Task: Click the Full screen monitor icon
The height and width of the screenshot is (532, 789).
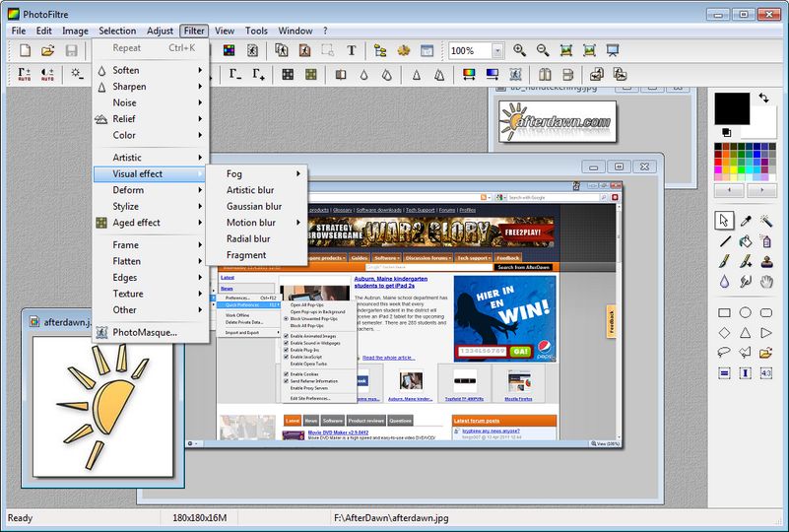Action: (x=613, y=50)
